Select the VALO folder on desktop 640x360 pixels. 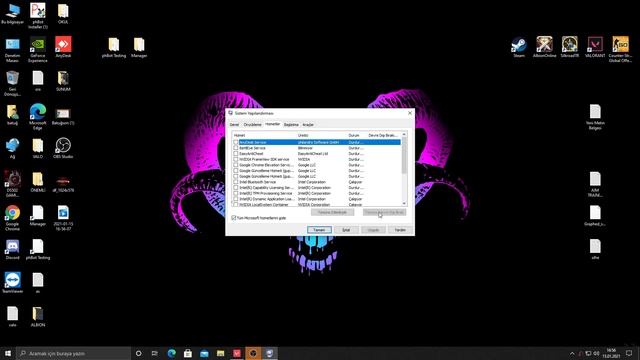click(38, 148)
